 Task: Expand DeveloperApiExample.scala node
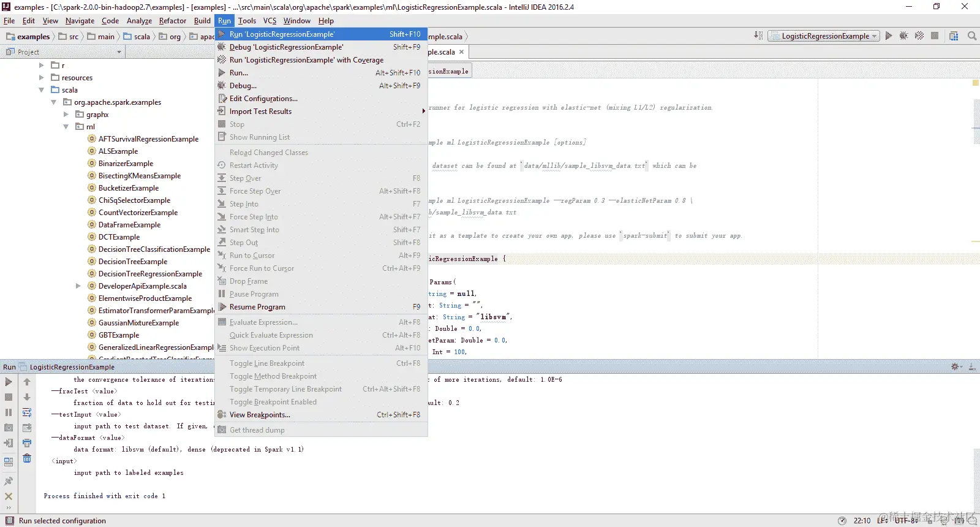click(x=78, y=286)
